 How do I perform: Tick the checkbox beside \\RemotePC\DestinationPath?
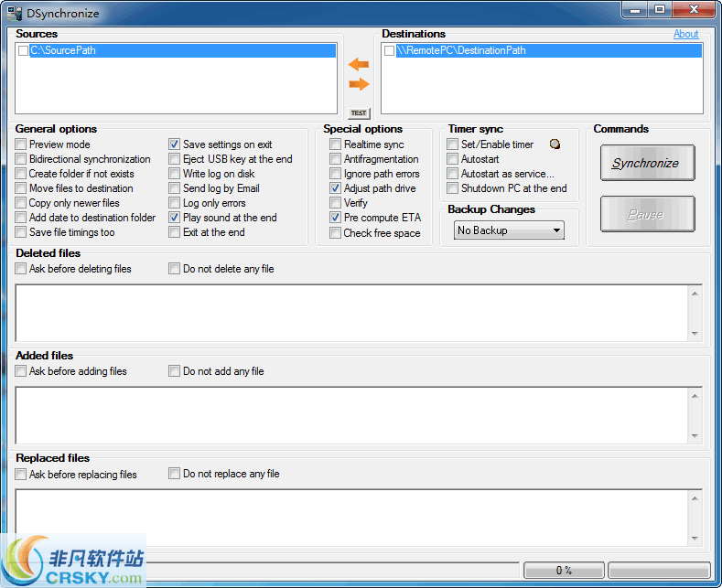point(389,50)
